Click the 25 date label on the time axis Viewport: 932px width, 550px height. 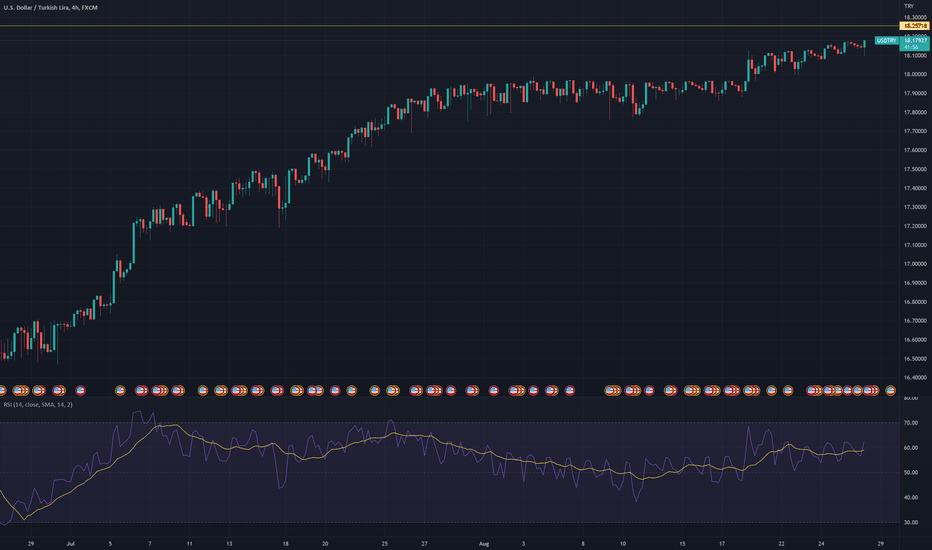[385, 544]
